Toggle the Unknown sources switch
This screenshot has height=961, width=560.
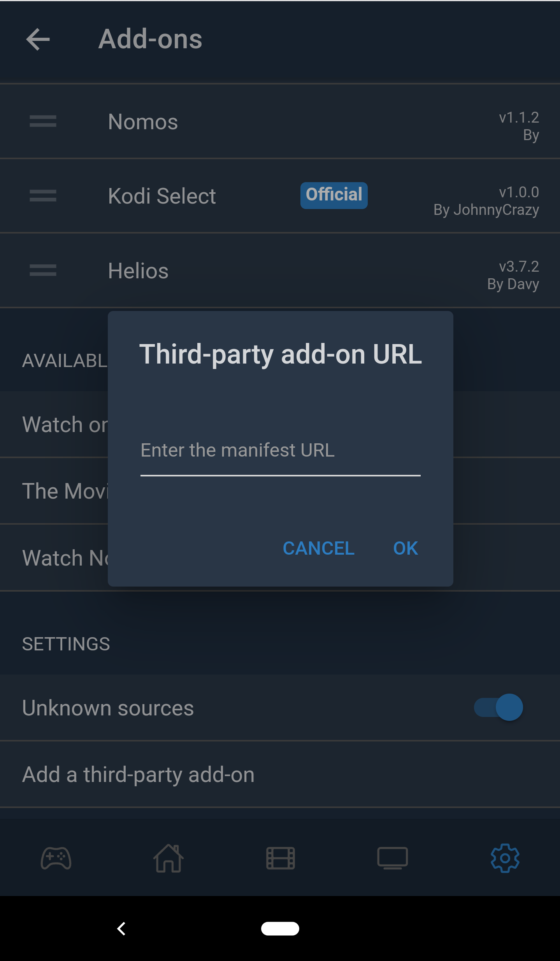[x=498, y=707]
